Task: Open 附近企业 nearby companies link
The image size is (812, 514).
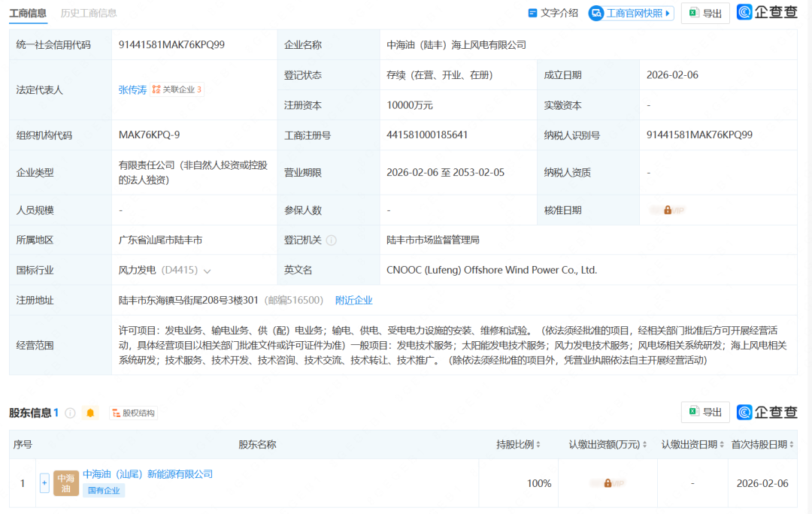Action: point(353,301)
